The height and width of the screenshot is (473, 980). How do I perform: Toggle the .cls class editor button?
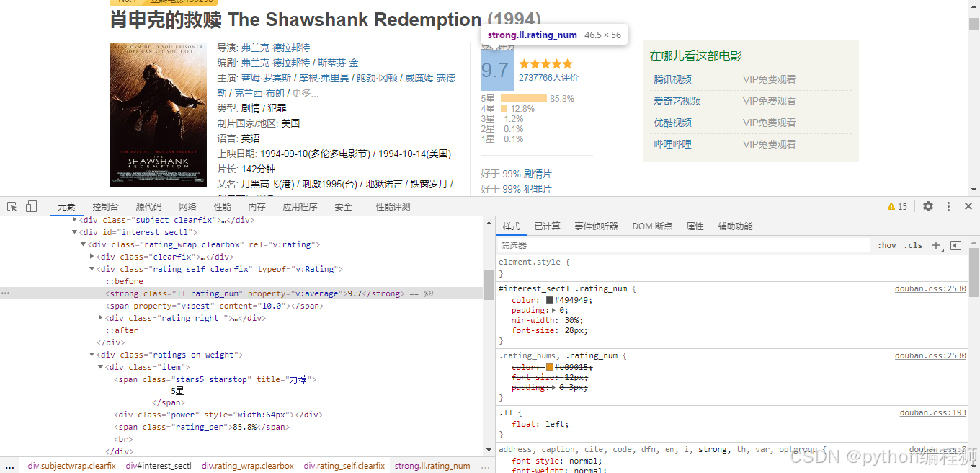click(914, 245)
